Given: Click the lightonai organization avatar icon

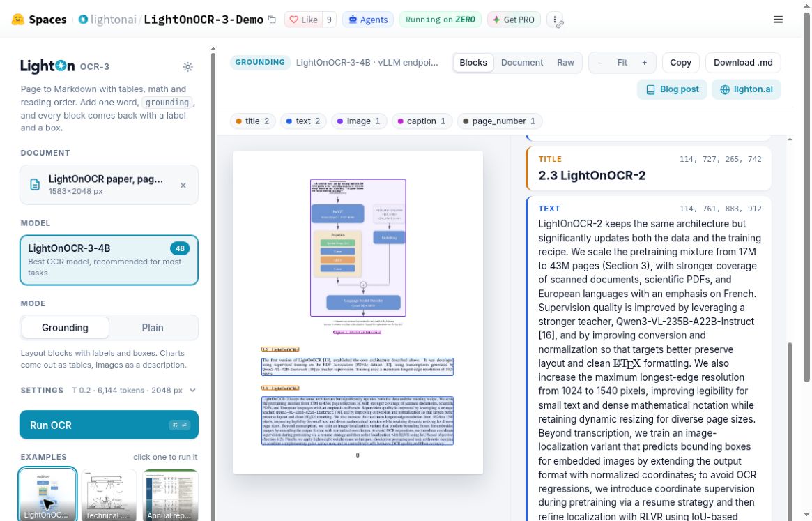Looking at the screenshot, I should click(83, 20).
